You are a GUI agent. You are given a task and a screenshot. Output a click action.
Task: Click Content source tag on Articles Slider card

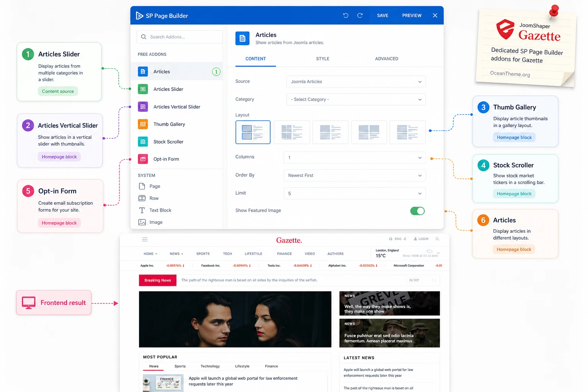58,91
